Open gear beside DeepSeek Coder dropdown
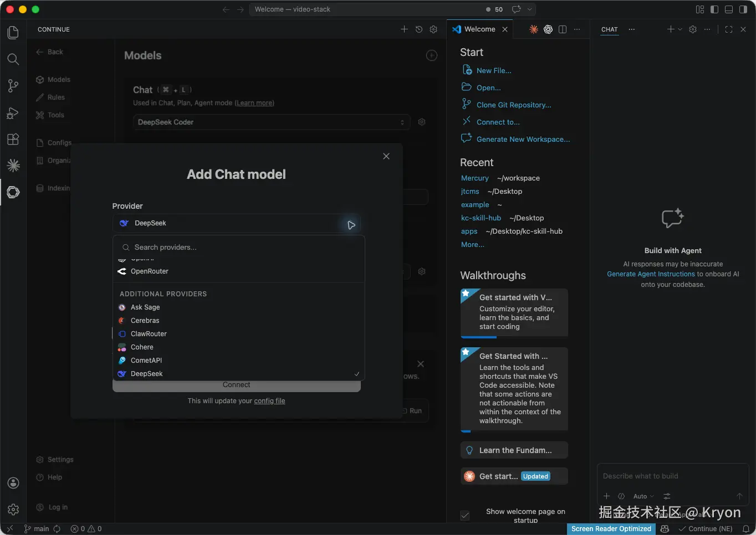Viewport: 756px width, 535px height. [422, 122]
